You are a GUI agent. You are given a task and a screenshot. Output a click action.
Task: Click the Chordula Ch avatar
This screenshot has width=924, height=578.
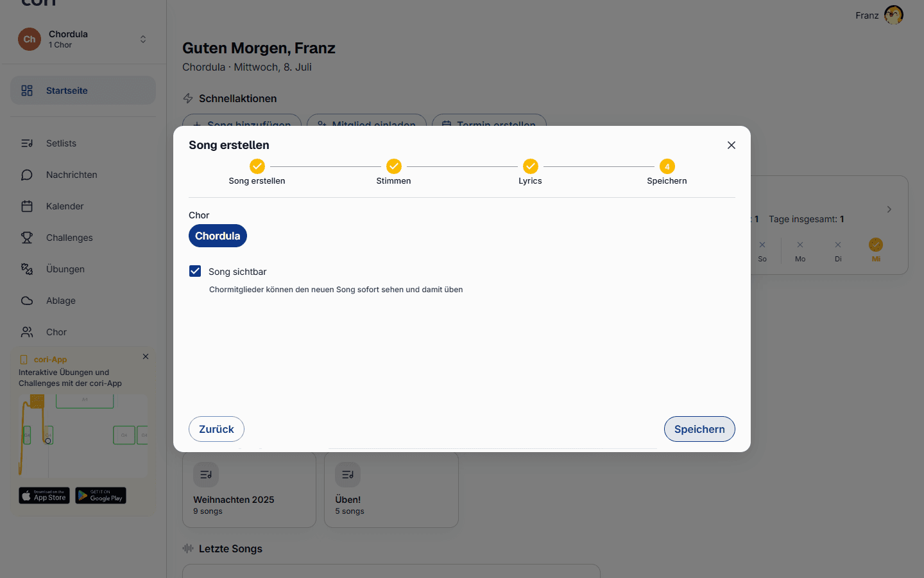click(x=30, y=39)
